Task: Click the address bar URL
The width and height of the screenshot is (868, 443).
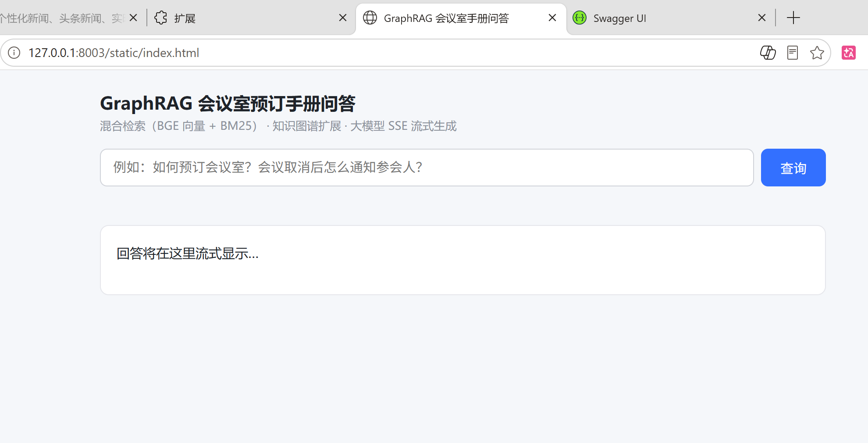Action: [x=114, y=53]
